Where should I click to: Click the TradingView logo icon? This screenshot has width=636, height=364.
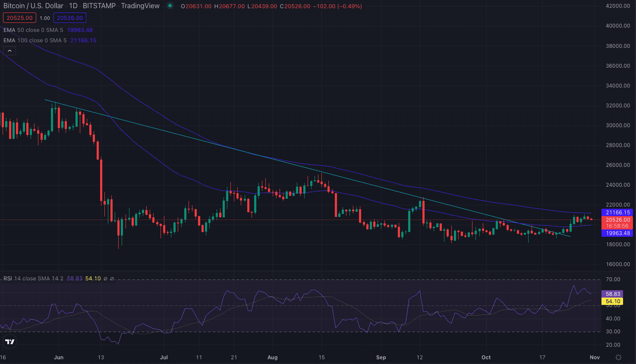[9, 342]
